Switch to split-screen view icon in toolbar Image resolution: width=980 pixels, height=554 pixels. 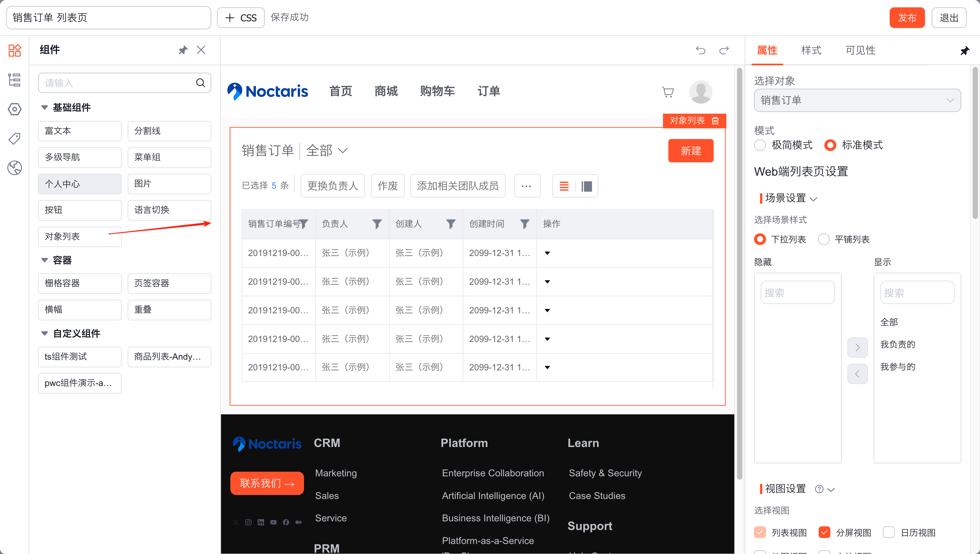pyautogui.click(x=587, y=186)
